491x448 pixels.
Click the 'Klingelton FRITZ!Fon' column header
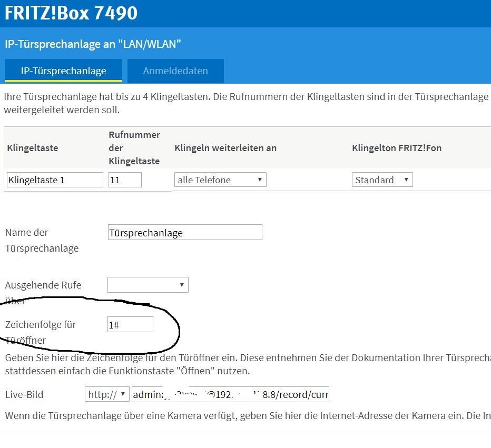tap(397, 148)
